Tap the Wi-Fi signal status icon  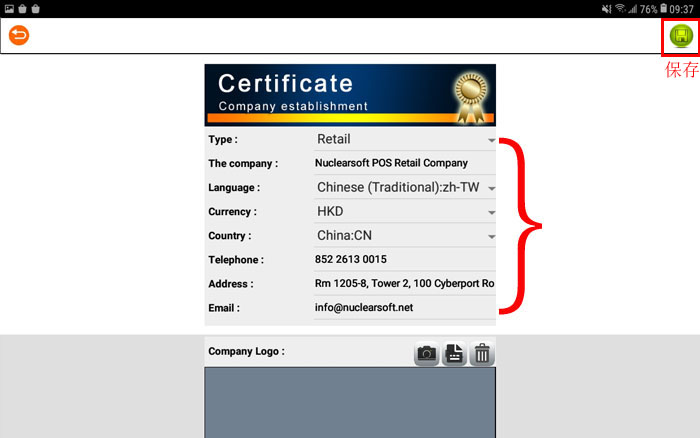[620, 8]
